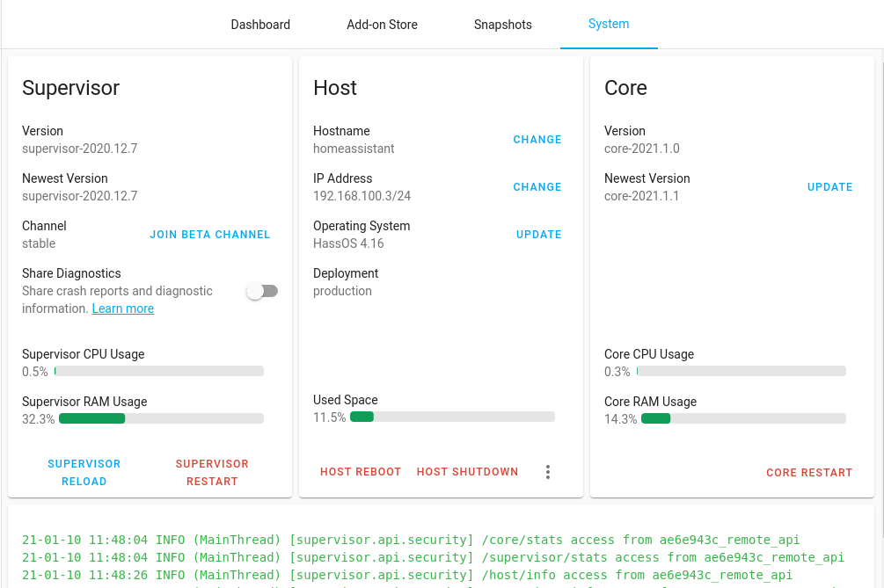Click the 14.3% Core RAM value

pyautogui.click(x=621, y=419)
